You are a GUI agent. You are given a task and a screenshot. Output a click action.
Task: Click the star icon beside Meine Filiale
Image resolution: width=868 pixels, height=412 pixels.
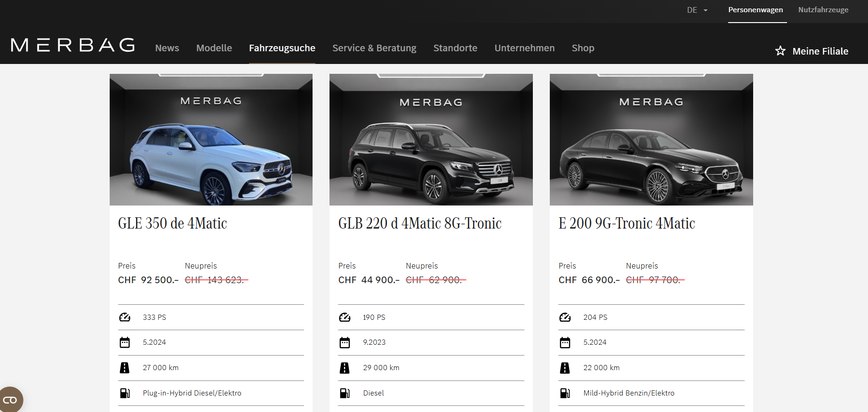(x=780, y=51)
